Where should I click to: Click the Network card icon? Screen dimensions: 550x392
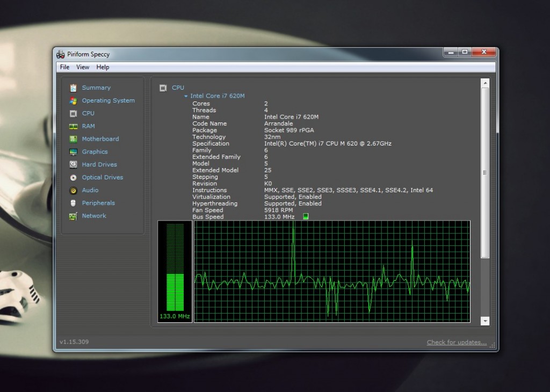[73, 216]
